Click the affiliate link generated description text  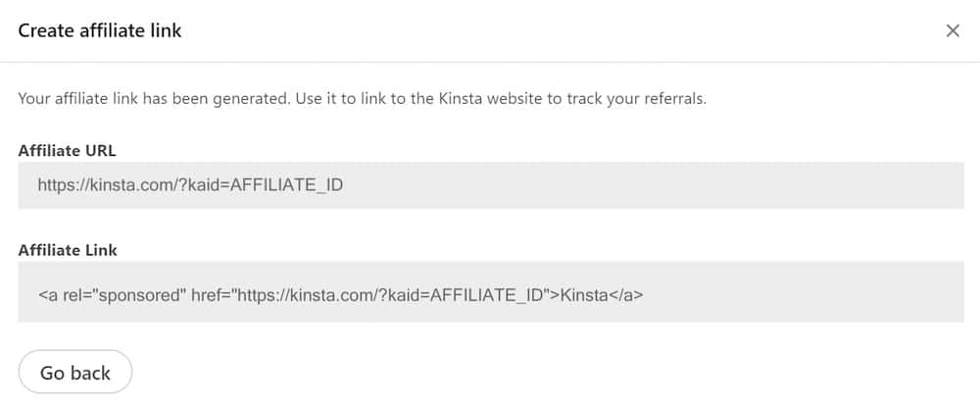coord(362,99)
